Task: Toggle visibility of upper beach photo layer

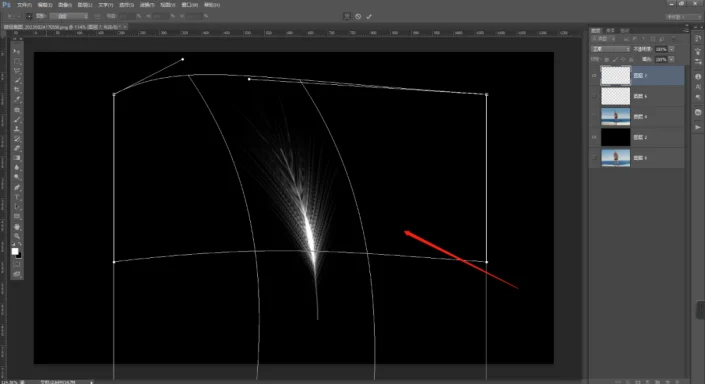Action: coord(594,116)
